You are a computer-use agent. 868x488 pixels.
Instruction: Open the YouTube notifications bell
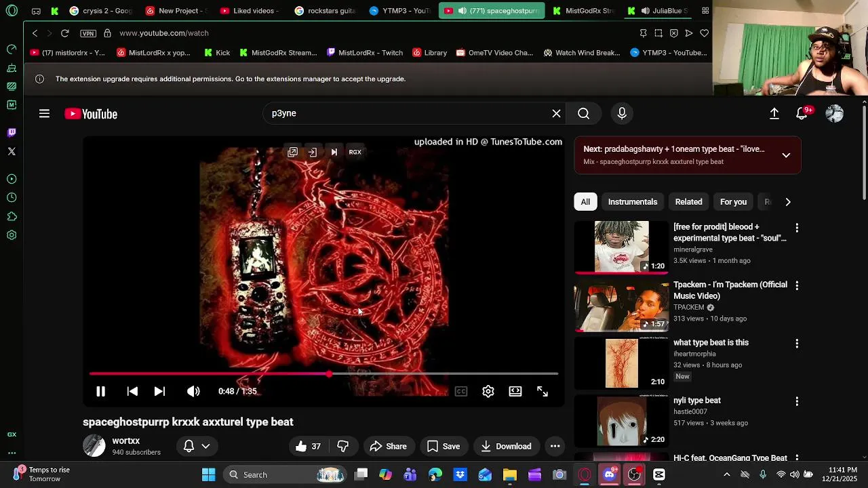[802, 114]
